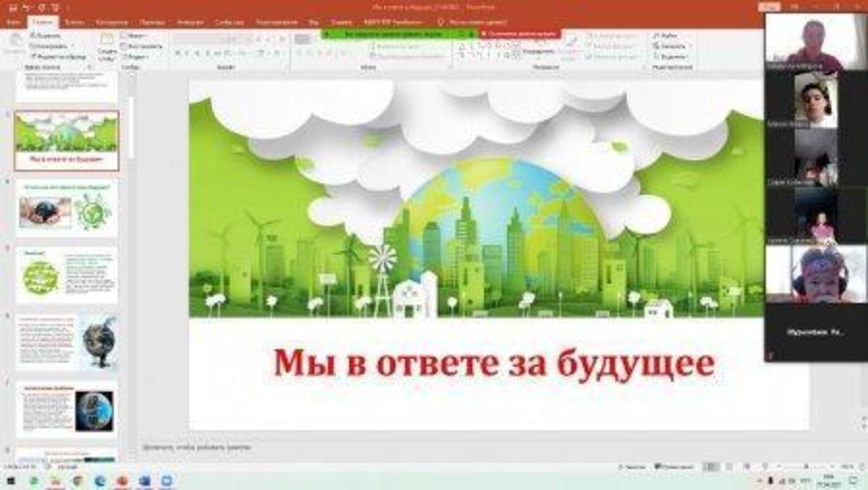Open the Layout (Макет) dropdown

point(135,35)
